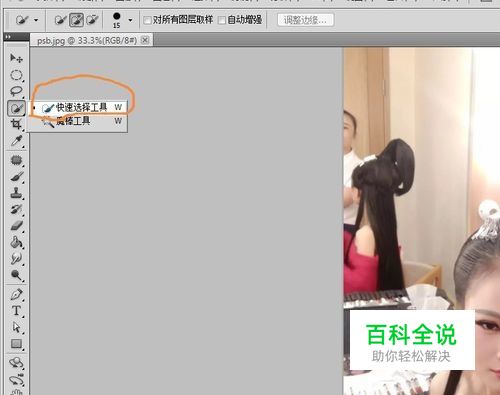The height and width of the screenshot is (395, 500).
Task: Select the Spot Healing Brush tool
Action: (x=16, y=160)
